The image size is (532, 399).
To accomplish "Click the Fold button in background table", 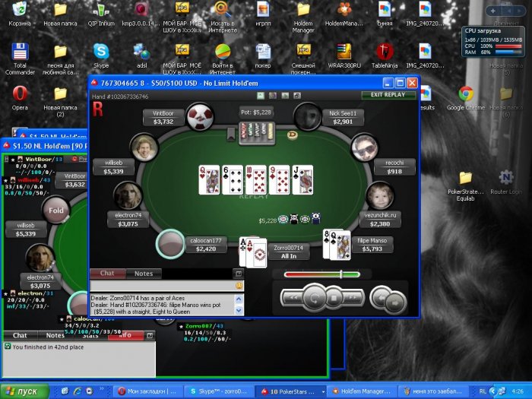I will coord(56,211).
